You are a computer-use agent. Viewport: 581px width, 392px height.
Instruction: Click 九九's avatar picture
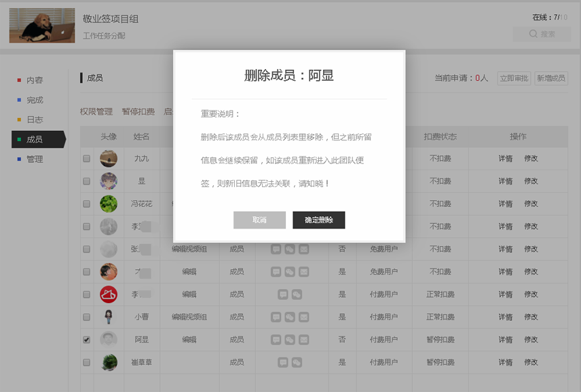pyautogui.click(x=109, y=159)
